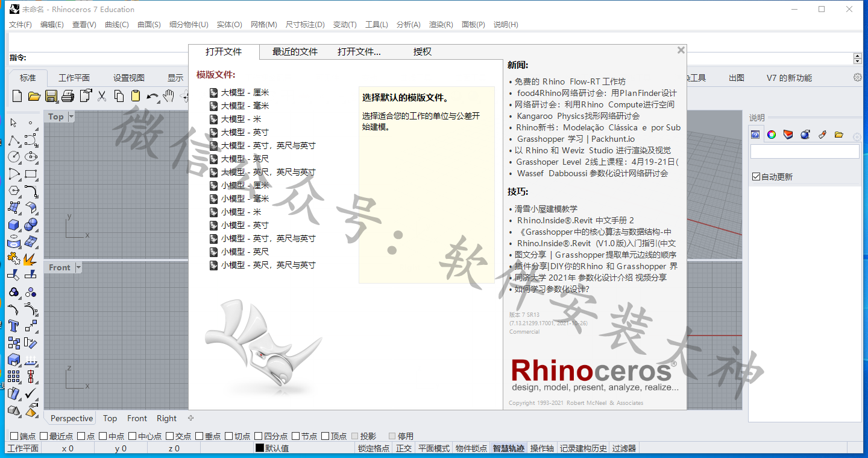Viewport: 868px width, 458px height.
Task: Click the empty text field in the 说明 panel
Action: coord(805,151)
